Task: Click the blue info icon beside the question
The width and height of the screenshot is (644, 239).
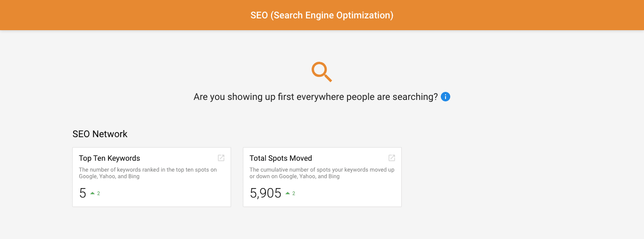Action: (x=446, y=97)
